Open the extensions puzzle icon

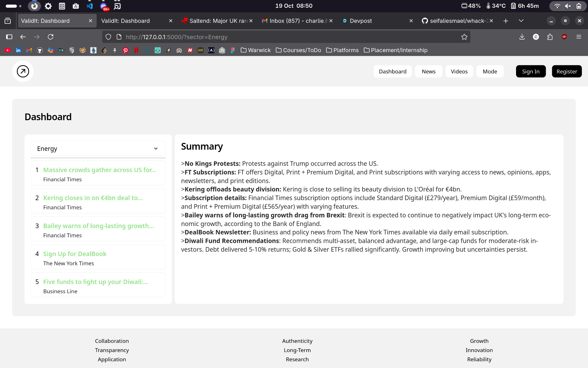pos(550,37)
